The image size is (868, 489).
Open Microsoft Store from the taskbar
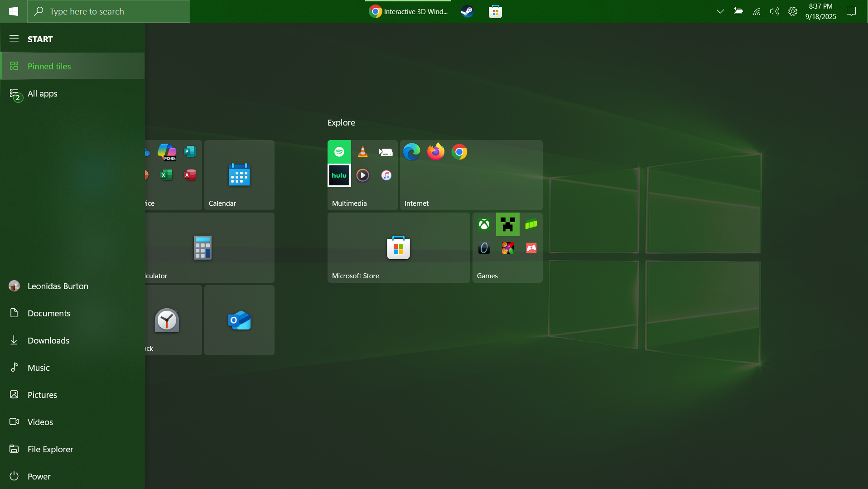495,11
